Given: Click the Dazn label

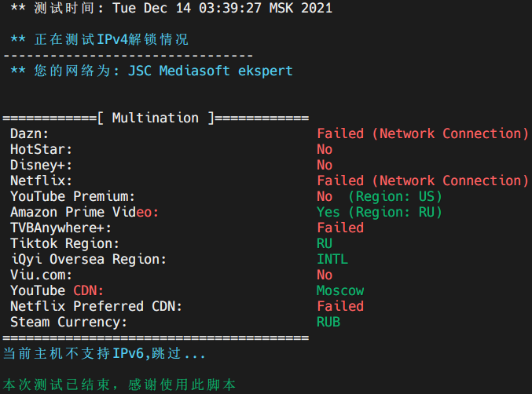Looking at the screenshot, I should point(30,133).
